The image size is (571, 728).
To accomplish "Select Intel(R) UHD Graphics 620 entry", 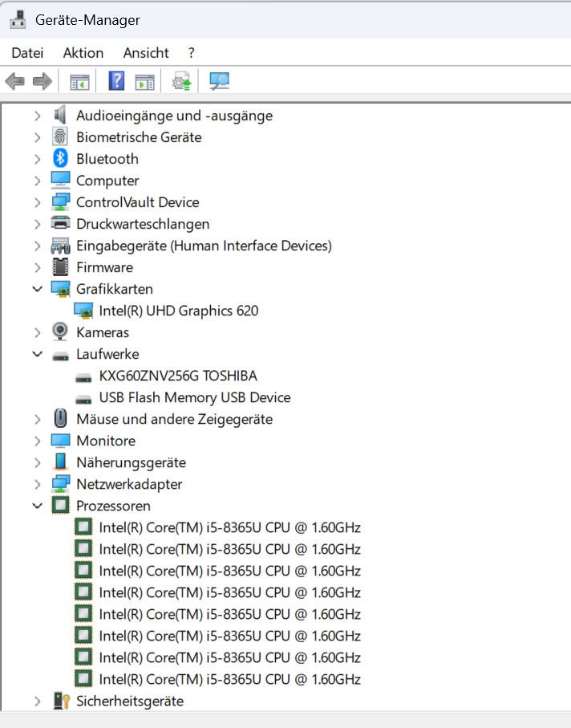I will coord(179,311).
